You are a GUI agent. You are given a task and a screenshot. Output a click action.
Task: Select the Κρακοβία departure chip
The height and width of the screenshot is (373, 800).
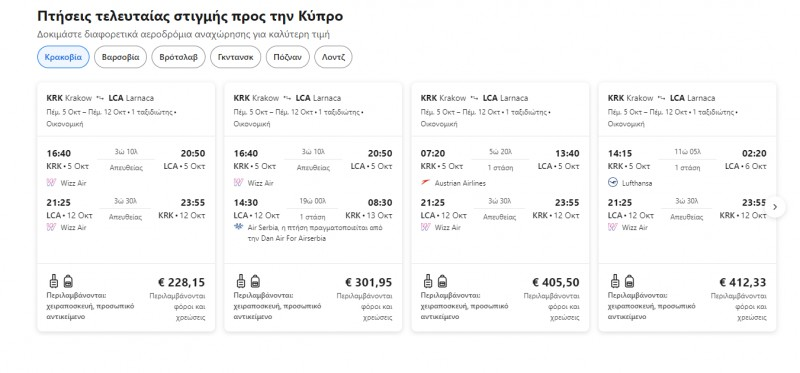click(x=63, y=57)
